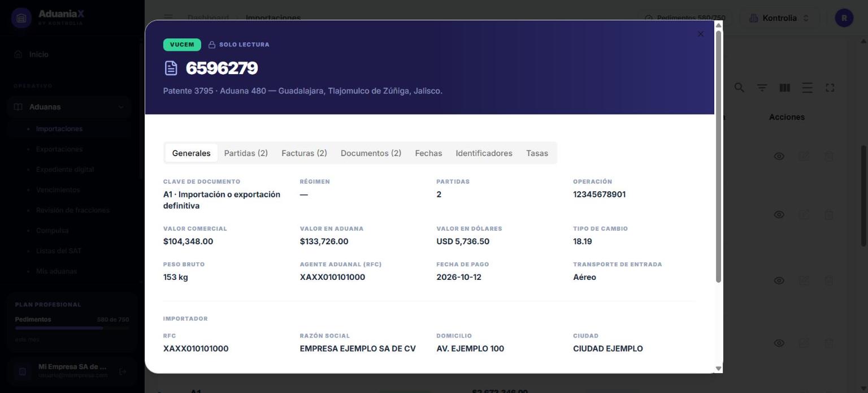The height and width of the screenshot is (393, 868).
Task: Click the logout icon beside Mi Empresa
Action: coord(123,372)
